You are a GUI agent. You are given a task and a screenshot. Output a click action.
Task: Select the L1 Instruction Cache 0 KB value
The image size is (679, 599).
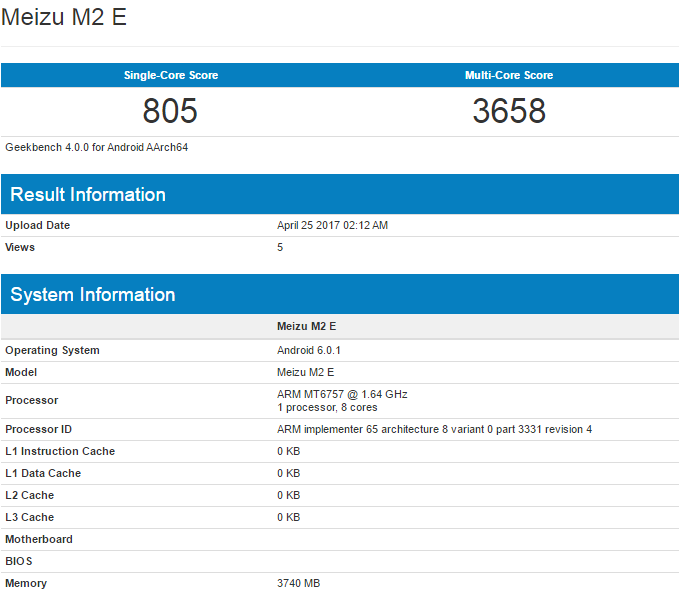[288, 451]
